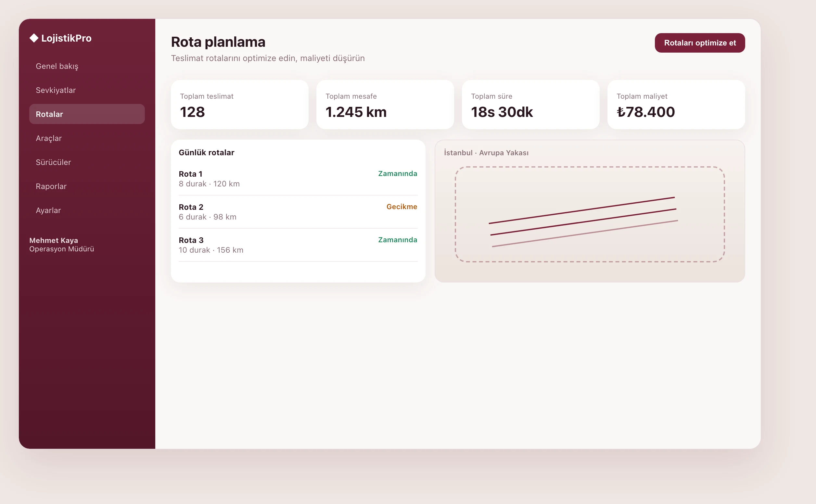Image resolution: width=816 pixels, height=504 pixels.
Task: Click the dashed route map preview
Action: pos(590,214)
